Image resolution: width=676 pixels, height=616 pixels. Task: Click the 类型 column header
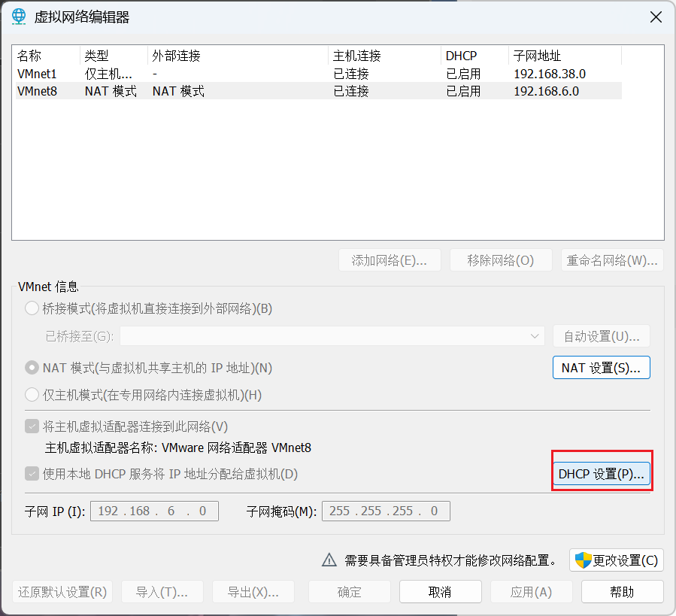(114, 56)
